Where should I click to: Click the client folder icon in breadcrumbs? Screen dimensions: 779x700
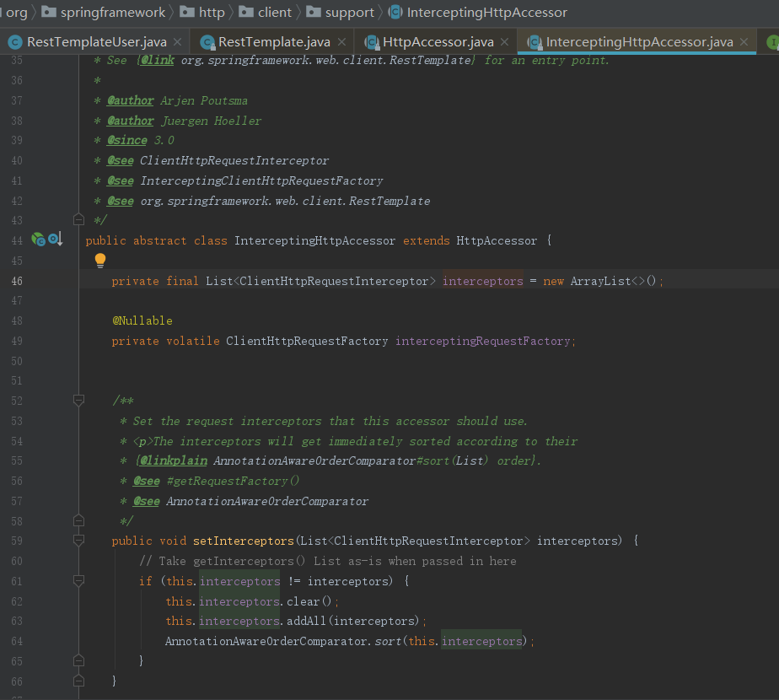[x=246, y=12]
